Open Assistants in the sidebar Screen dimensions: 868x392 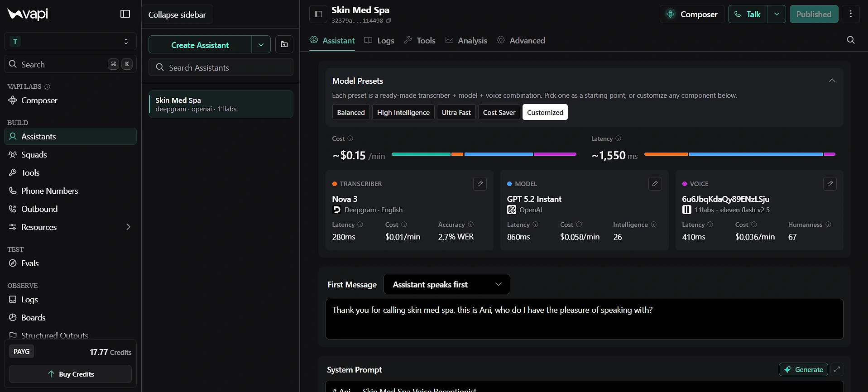tap(70, 136)
